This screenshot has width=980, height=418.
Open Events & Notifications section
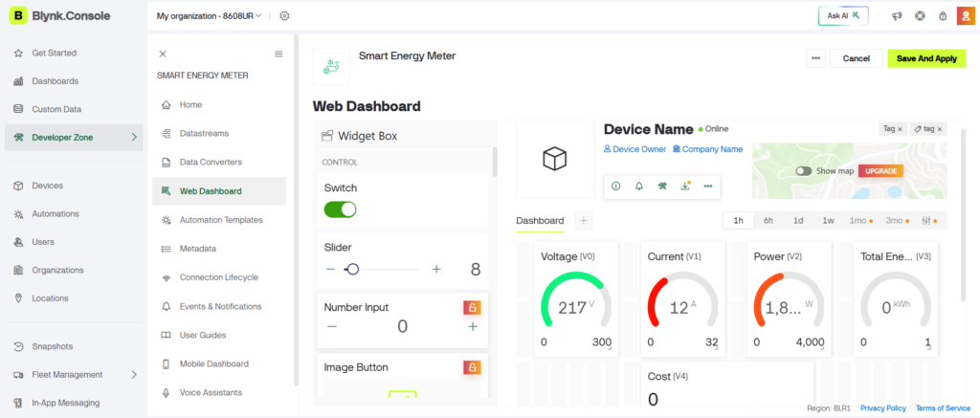tap(219, 306)
